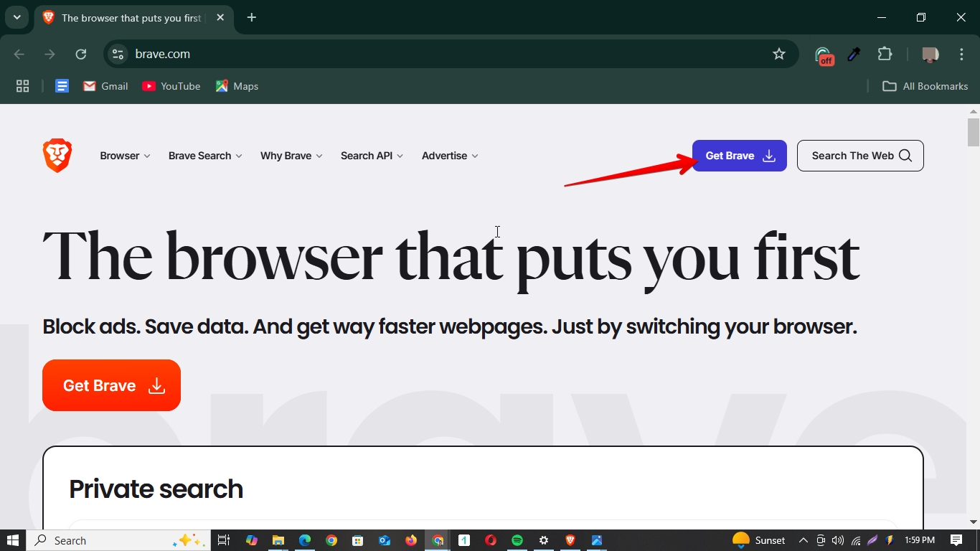The image size is (980, 551).
Task: Open Microsoft Edge from the taskbar
Action: coord(305,540)
